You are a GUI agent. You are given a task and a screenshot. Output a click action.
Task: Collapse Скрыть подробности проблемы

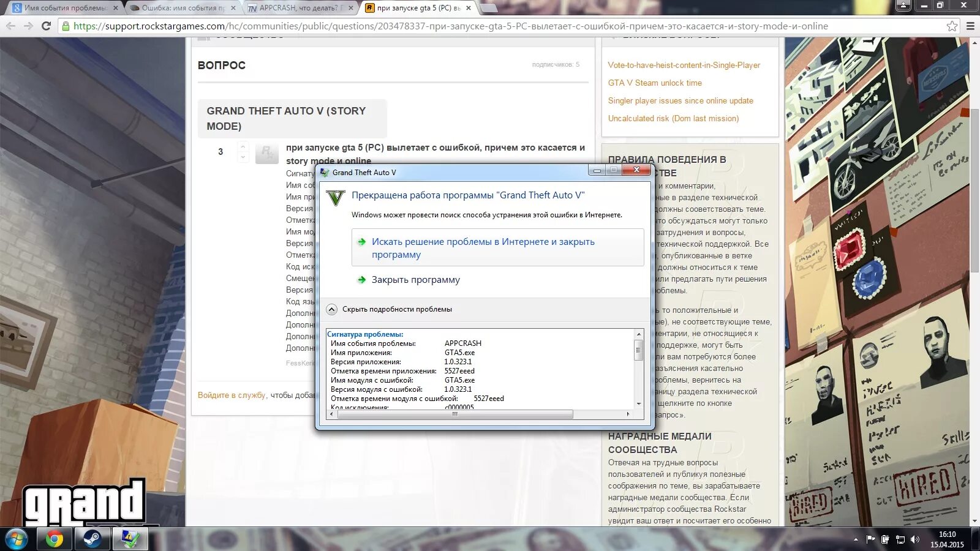pos(390,309)
